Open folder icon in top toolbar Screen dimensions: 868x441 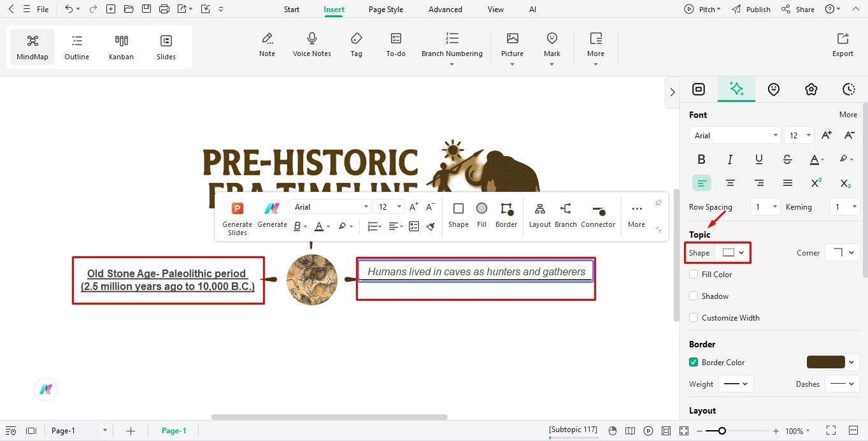click(129, 10)
